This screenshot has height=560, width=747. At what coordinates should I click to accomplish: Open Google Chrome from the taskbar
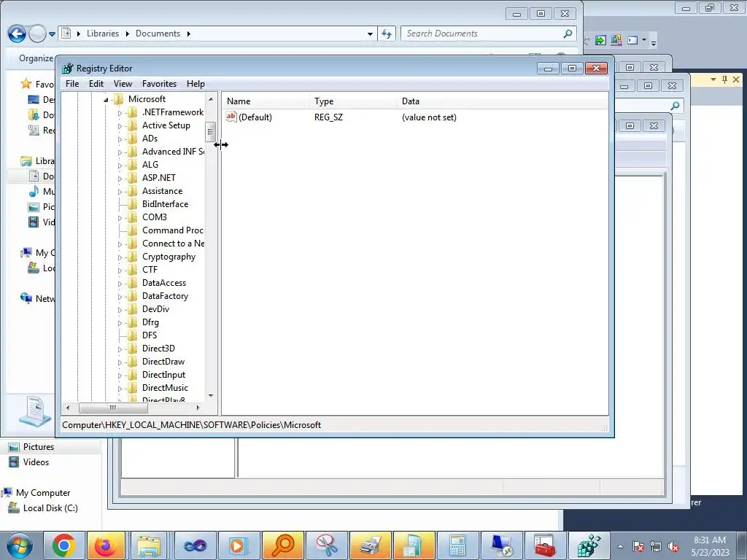click(x=64, y=545)
